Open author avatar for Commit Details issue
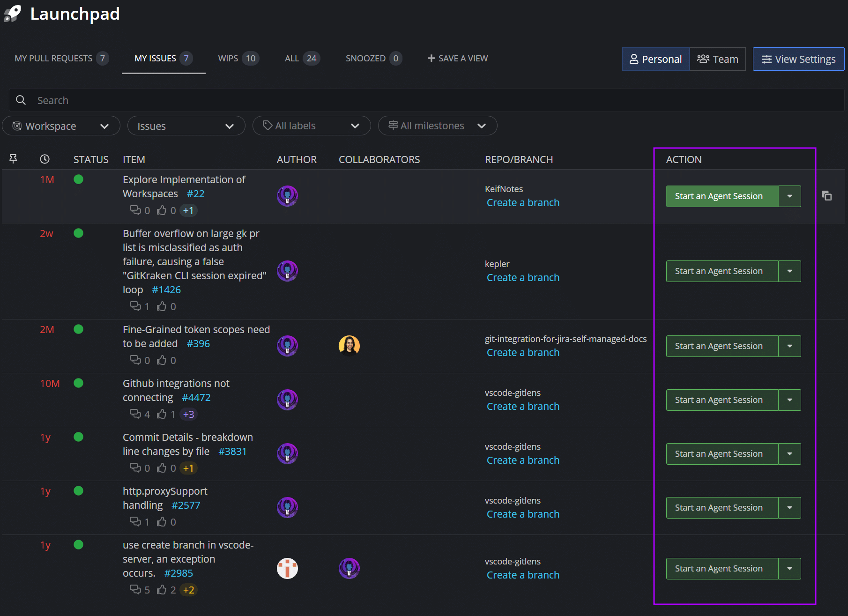Screen dimensions: 848x616 [287, 453]
